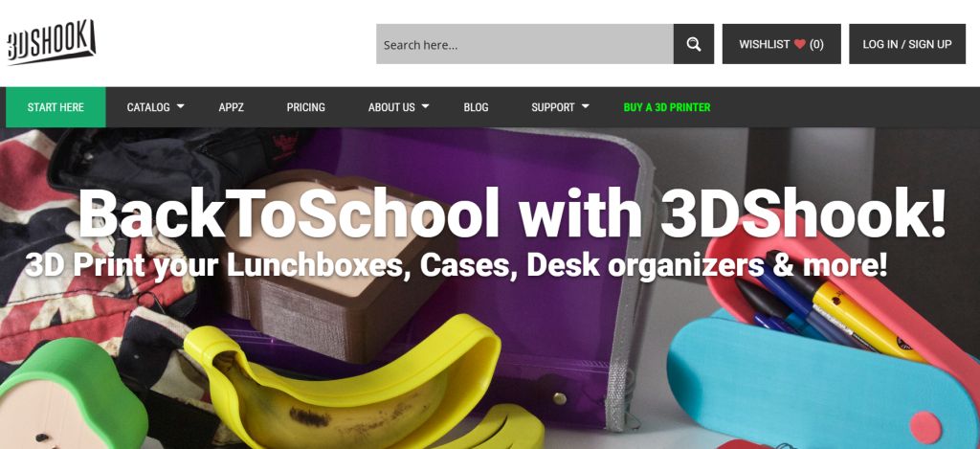The width and height of the screenshot is (980, 449).
Task: Click the magnifying glass search icon
Action: tap(693, 44)
